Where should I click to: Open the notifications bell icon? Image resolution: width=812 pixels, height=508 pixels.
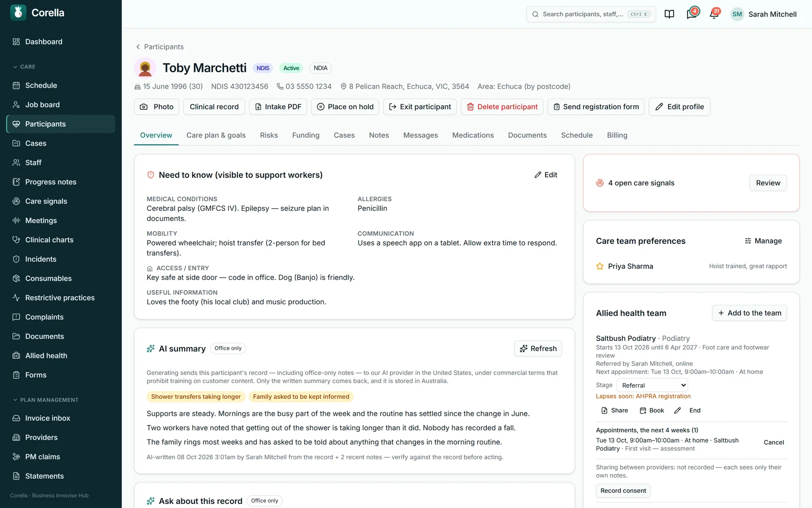(x=714, y=14)
